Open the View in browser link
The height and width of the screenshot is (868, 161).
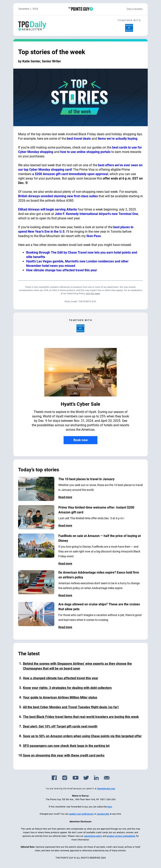pyautogui.click(x=134, y=9)
